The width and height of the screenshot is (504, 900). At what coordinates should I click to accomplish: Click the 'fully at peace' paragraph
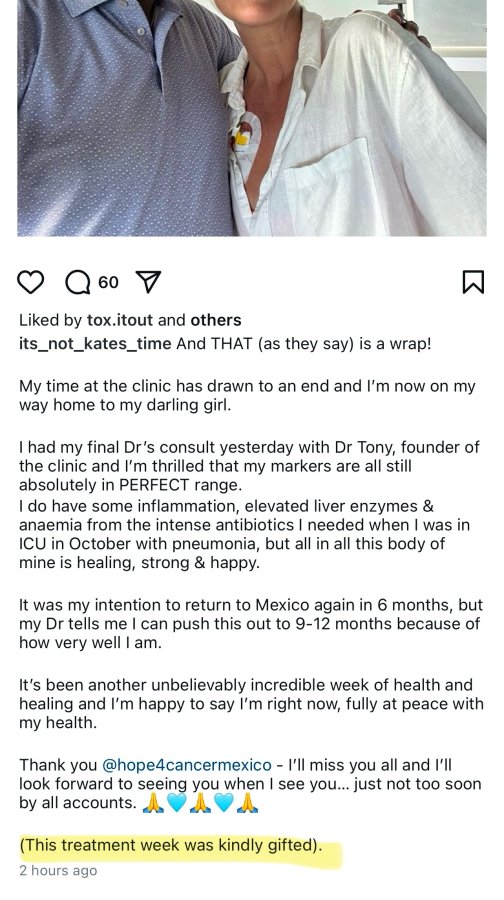coord(251,704)
